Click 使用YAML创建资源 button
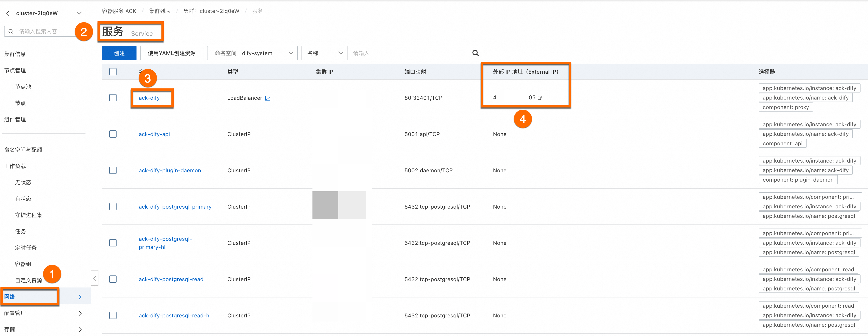 click(x=171, y=53)
